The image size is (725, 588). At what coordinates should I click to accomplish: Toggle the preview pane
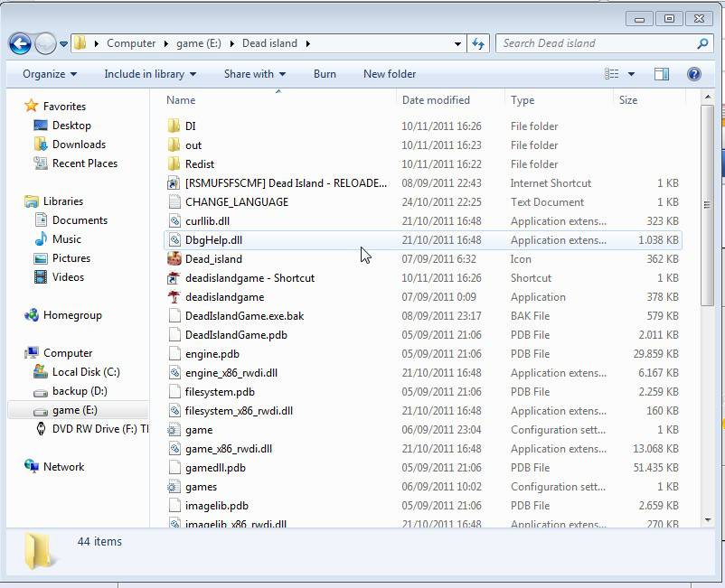pyautogui.click(x=661, y=74)
